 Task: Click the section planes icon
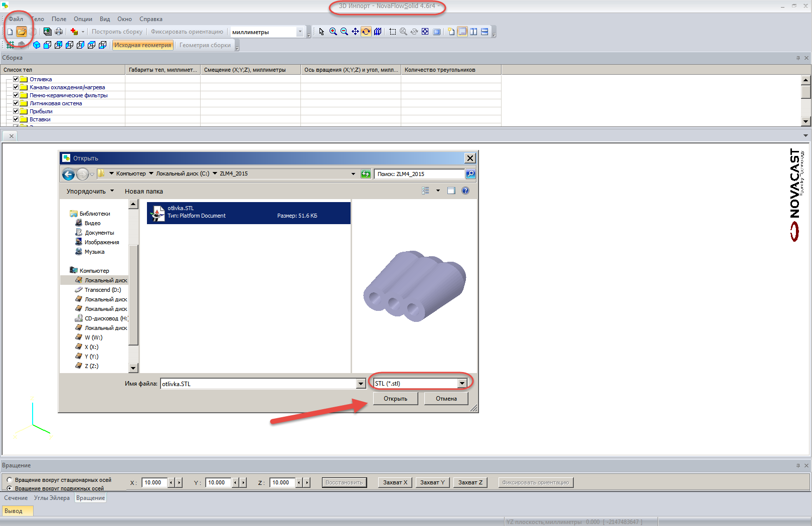point(378,32)
